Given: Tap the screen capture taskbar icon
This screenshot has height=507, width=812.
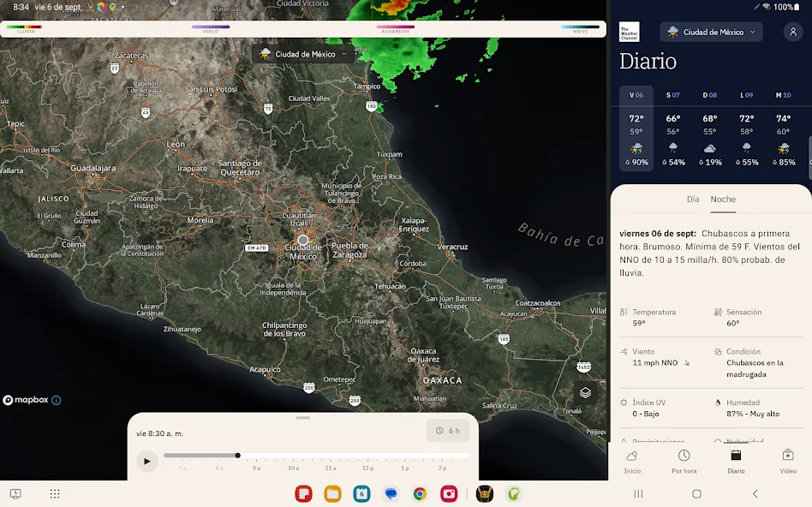Looking at the screenshot, I should [15, 493].
